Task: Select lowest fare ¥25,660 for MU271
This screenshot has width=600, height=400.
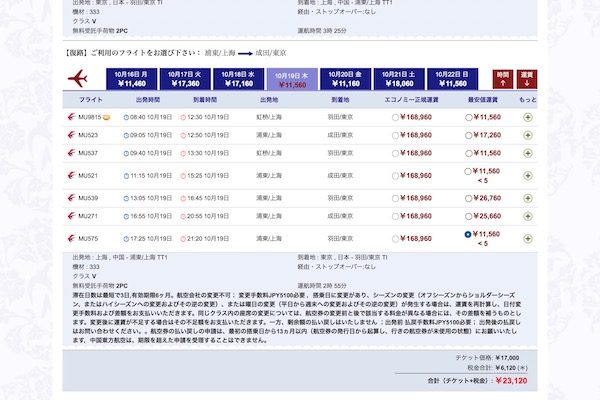Action: pos(468,217)
